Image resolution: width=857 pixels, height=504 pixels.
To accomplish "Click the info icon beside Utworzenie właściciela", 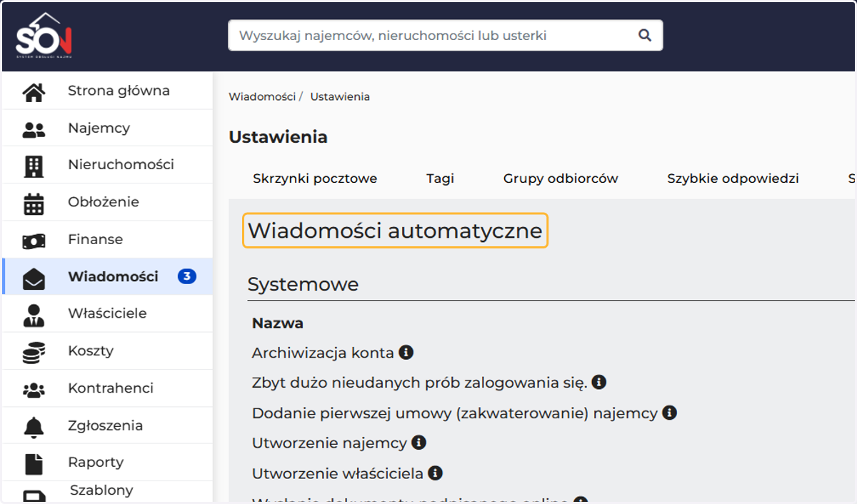I will 435,472.
